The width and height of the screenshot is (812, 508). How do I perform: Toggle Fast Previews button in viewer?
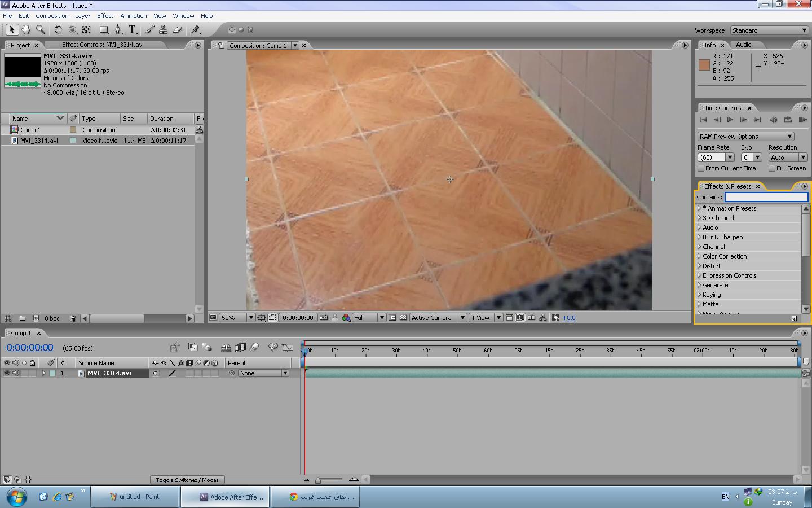point(520,318)
